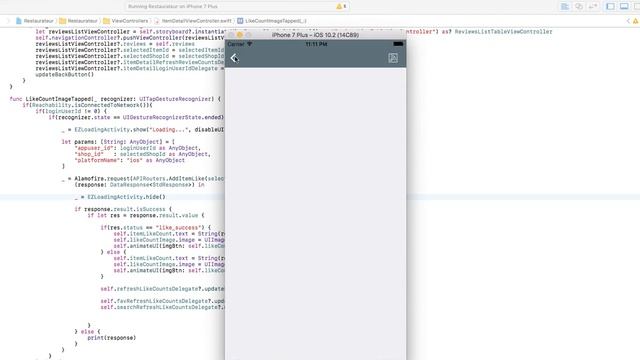Toggle the Debug area visibility button
Viewport: 640px width, 360px height.
click(x=624, y=7)
